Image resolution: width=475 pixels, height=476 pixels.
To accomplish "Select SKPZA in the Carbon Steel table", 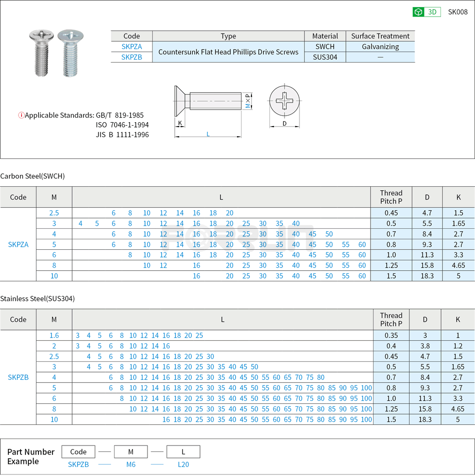I will point(18,244).
